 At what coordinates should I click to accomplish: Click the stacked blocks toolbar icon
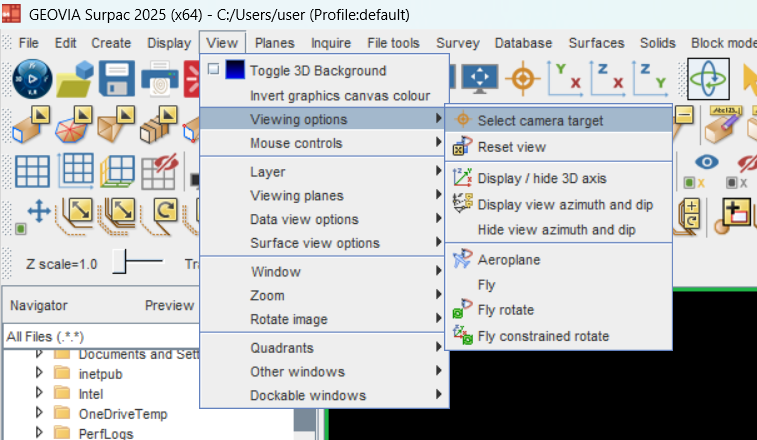click(158, 125)
